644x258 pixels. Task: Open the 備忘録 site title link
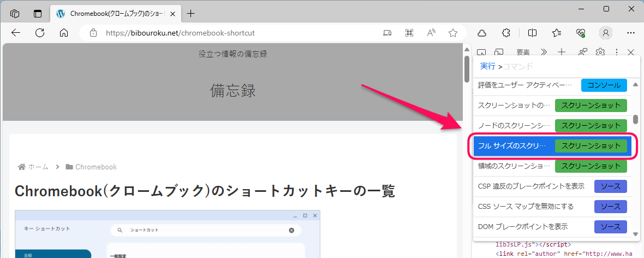click(x=233, y=91)
